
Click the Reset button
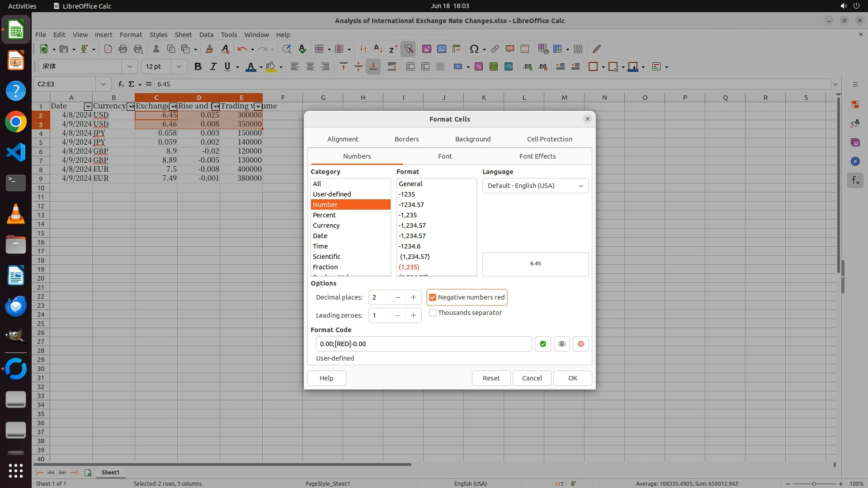[x=491, y=378]
